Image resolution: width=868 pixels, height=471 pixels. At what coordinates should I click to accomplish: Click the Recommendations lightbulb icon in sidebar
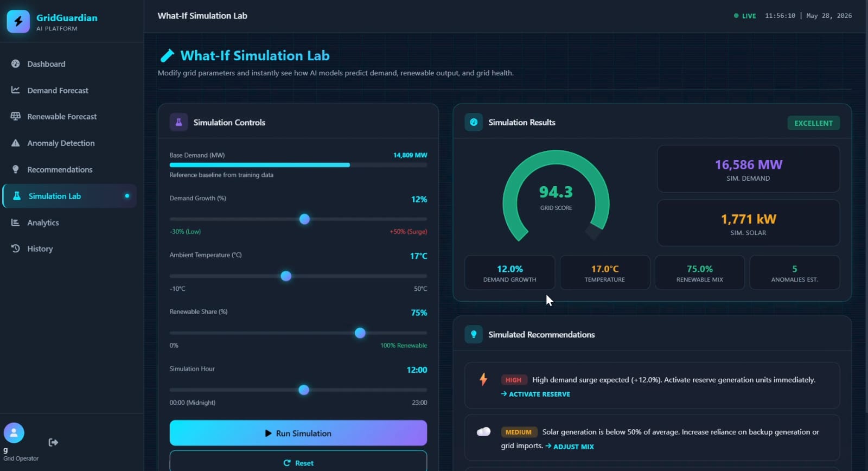point(16,169)
